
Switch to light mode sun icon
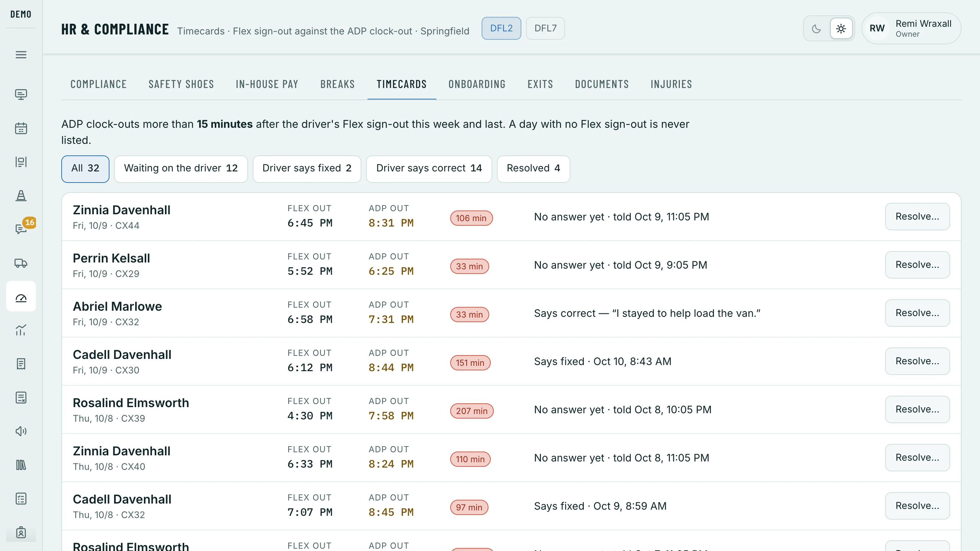tap(841, 28)
